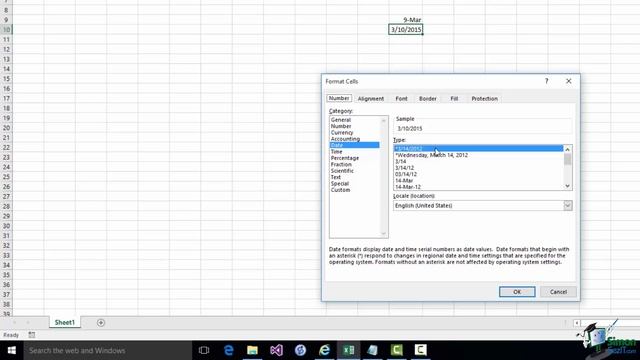Select the Time category
640x360 pixels.
[337, 152]
